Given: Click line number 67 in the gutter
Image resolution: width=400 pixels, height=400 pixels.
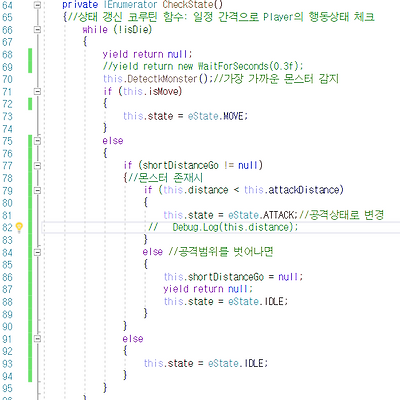Looking at the screenshot, I should click(x=7, y=42).
